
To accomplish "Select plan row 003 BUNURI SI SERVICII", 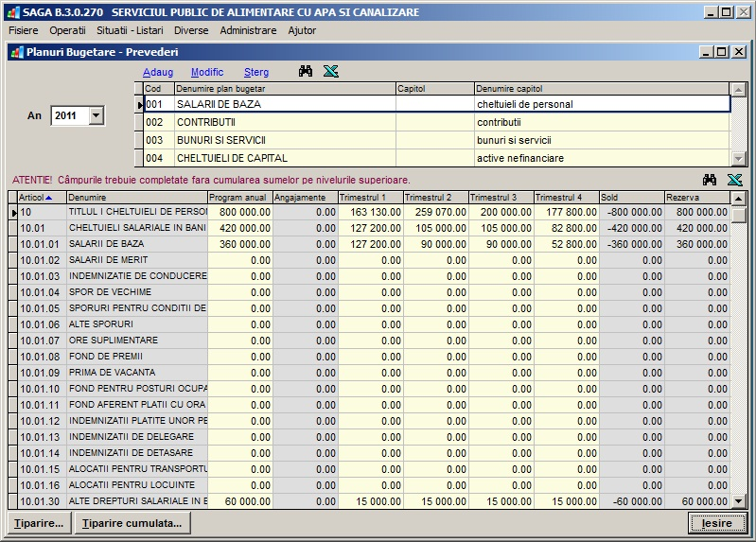I will pyautogui.click(x=436, y=140).
